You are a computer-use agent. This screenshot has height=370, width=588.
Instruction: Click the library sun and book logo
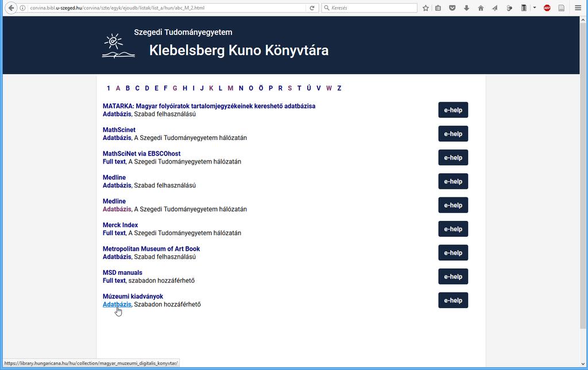[118, 46]
